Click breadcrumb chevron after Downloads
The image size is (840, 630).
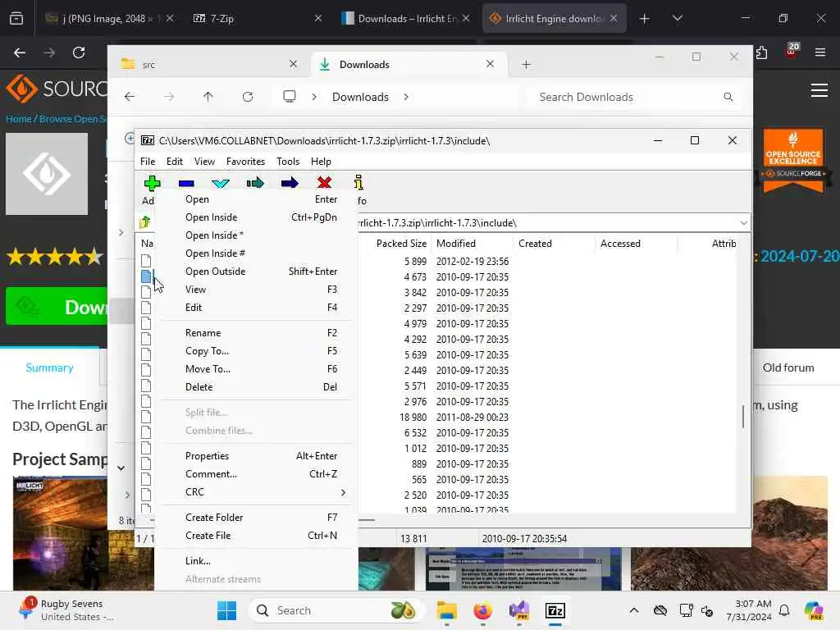tap(406, 97)
